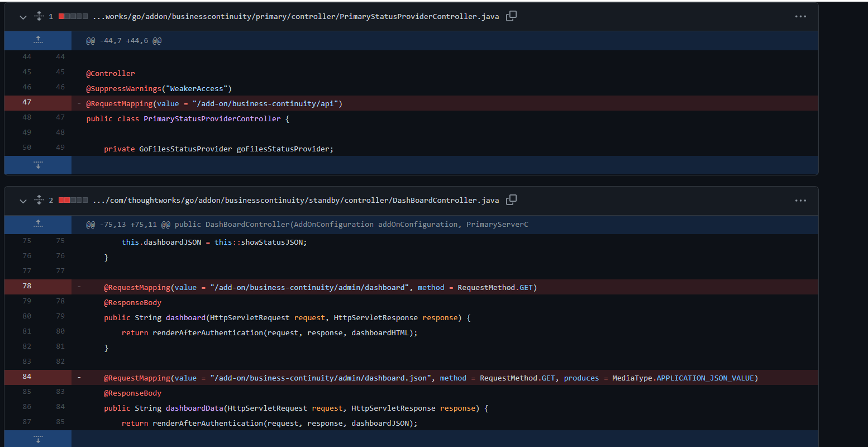Click removed RequestMapping admin/dashboard GET line
The image size is (868, 447).
click(x=320, y=288)
